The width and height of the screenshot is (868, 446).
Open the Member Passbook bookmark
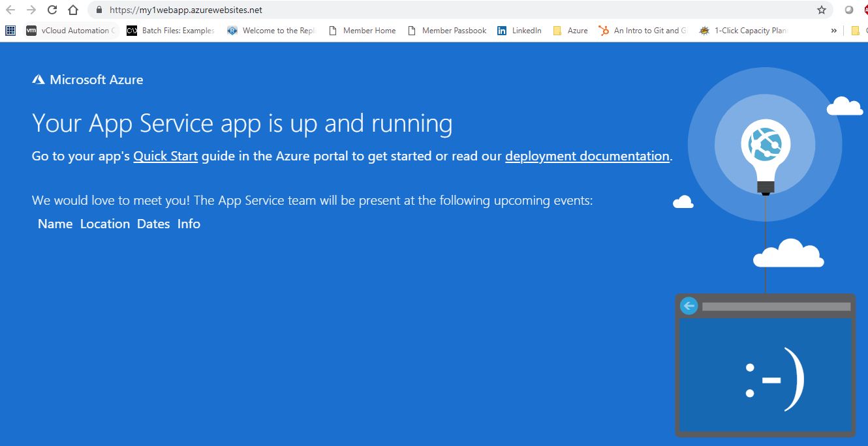coord(447,31)
